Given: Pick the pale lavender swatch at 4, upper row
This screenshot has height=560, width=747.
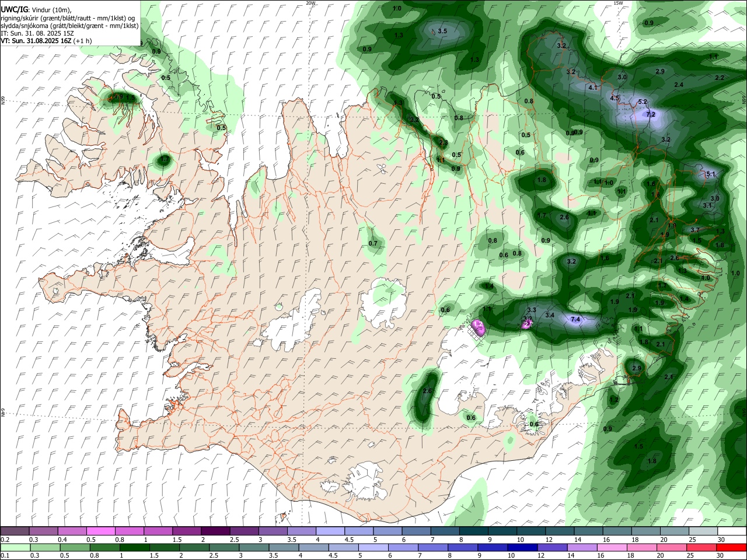Looking at the screenshot, I should click(x=330, y=531).
